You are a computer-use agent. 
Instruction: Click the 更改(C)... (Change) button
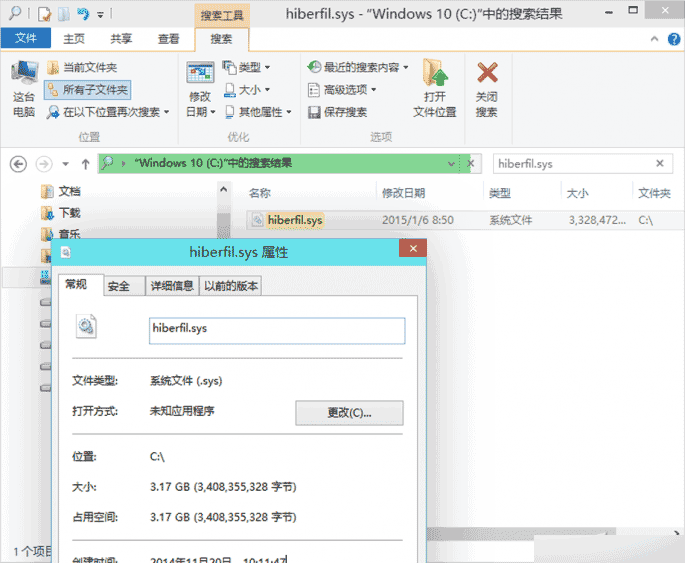point(349,412)
